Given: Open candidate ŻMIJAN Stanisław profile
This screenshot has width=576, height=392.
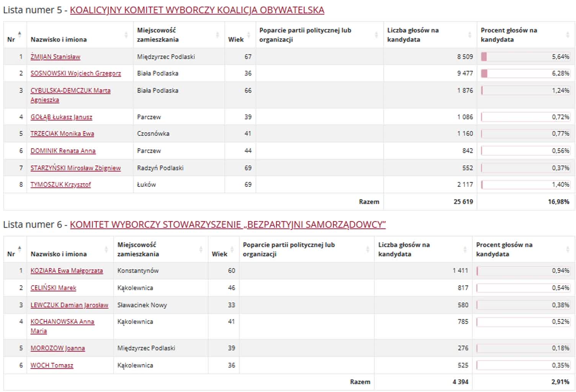Looking at the screenshot, I should click(55, 57).
